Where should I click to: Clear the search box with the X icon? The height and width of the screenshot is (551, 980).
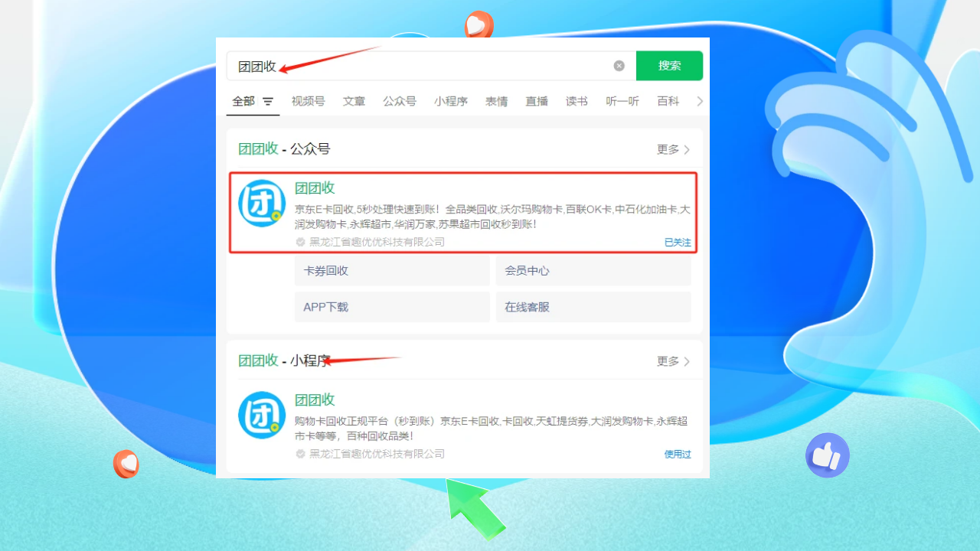pos(619,66)
